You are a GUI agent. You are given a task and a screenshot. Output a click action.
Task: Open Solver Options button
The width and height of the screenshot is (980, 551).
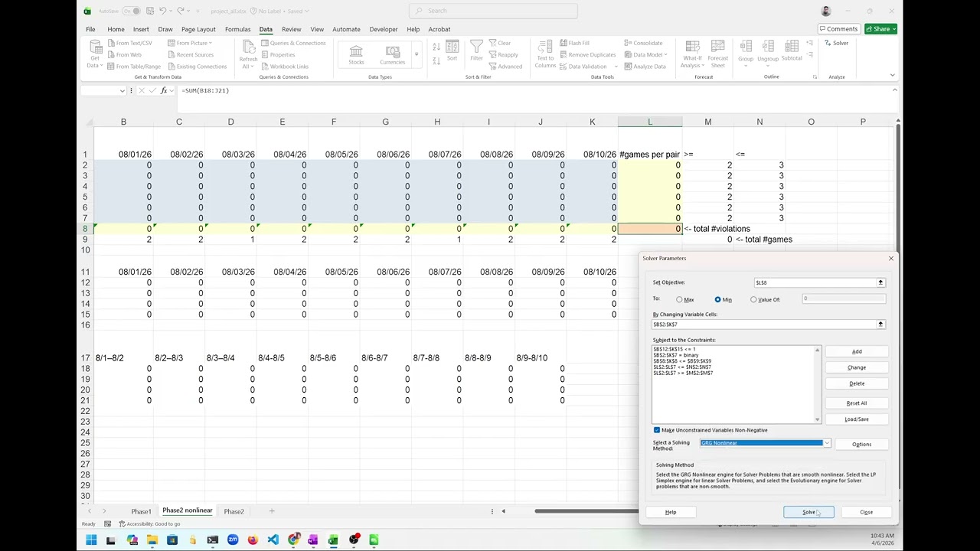point(861,444)
